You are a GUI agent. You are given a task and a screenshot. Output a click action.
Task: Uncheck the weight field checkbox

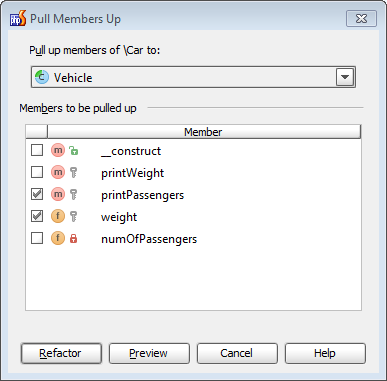(37, 216)
